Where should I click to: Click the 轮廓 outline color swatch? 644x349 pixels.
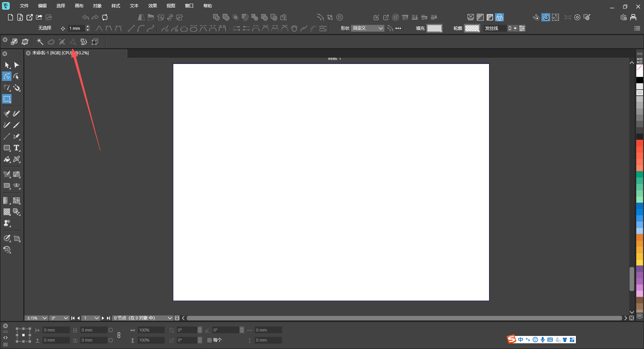tap(472, 29)
